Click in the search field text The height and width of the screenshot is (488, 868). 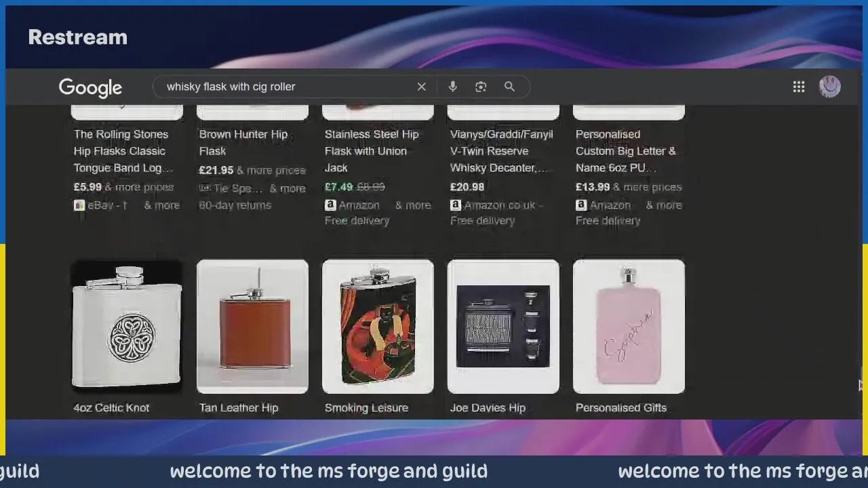231,87
